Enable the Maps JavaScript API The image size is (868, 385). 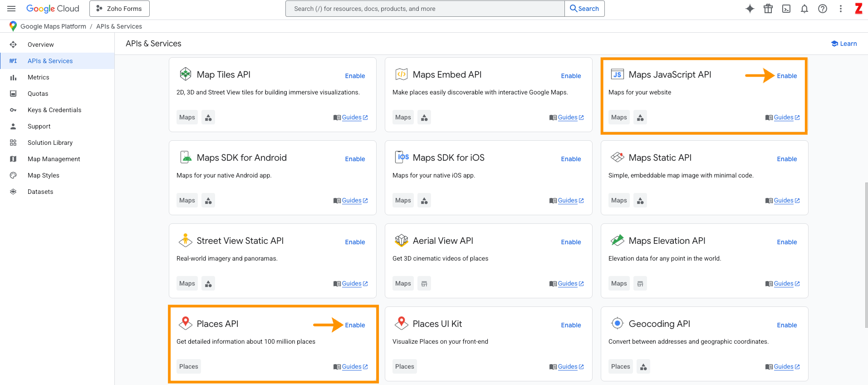tap(787, 76)
